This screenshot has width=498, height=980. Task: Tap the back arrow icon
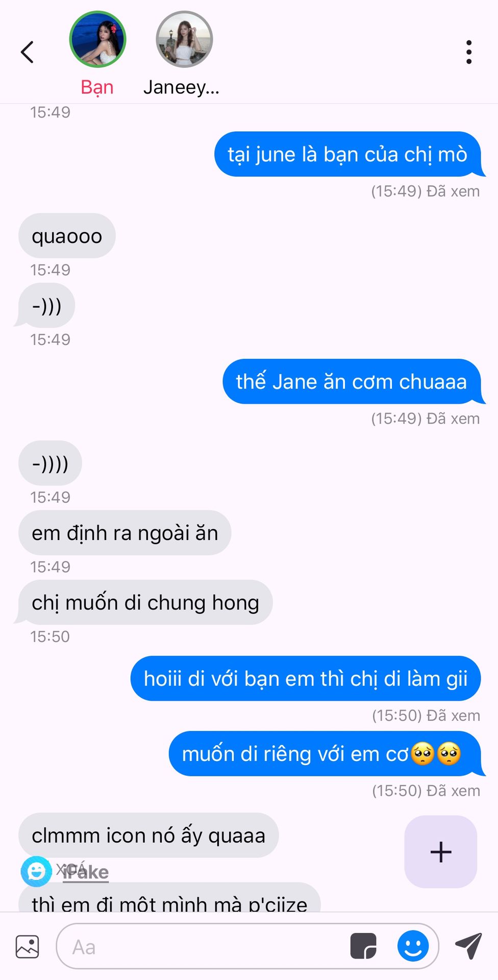[27, 52]
